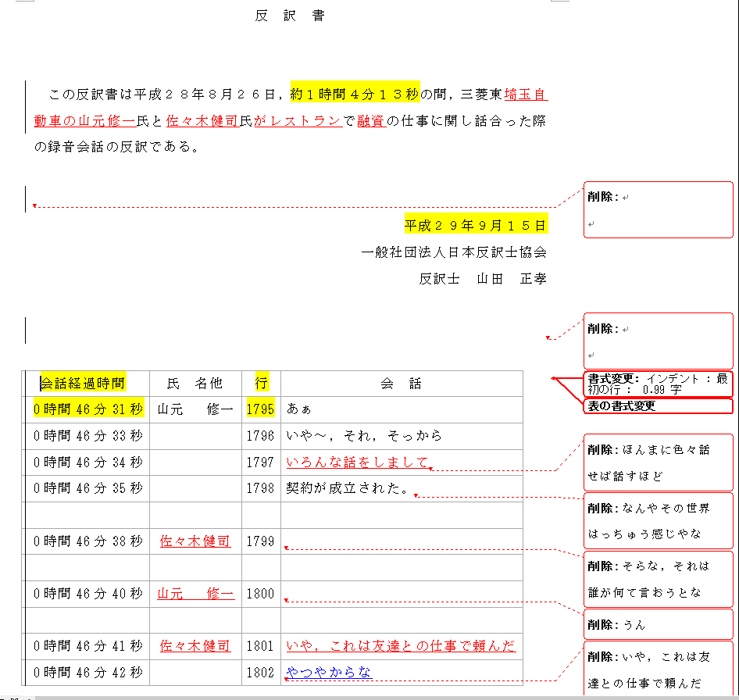Open the topmost 削除 revision balloon

pyautogui.click(x=658, y=209)
